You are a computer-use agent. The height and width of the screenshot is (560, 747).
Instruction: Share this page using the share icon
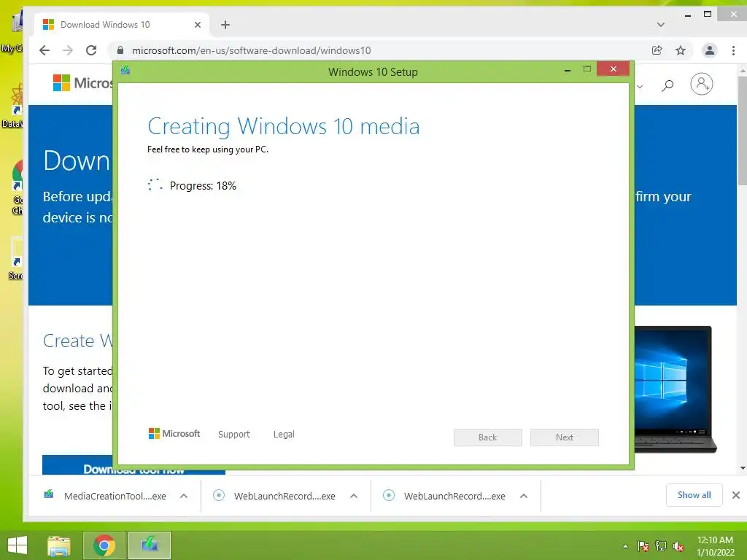click(x=657, y=50)
